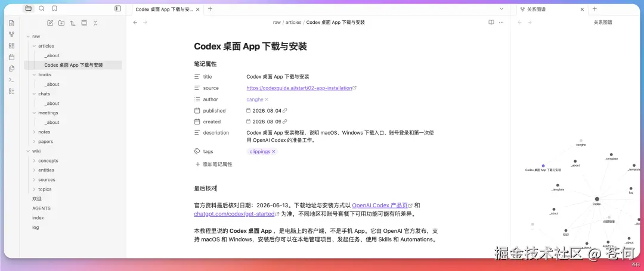This screenshot has width=644, height=271.
Task: Collapse the books folder
Action: [34, 74]
